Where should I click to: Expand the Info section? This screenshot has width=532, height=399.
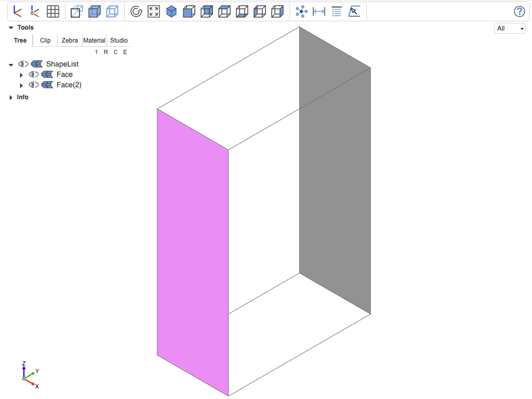click(x=10, y=97)
